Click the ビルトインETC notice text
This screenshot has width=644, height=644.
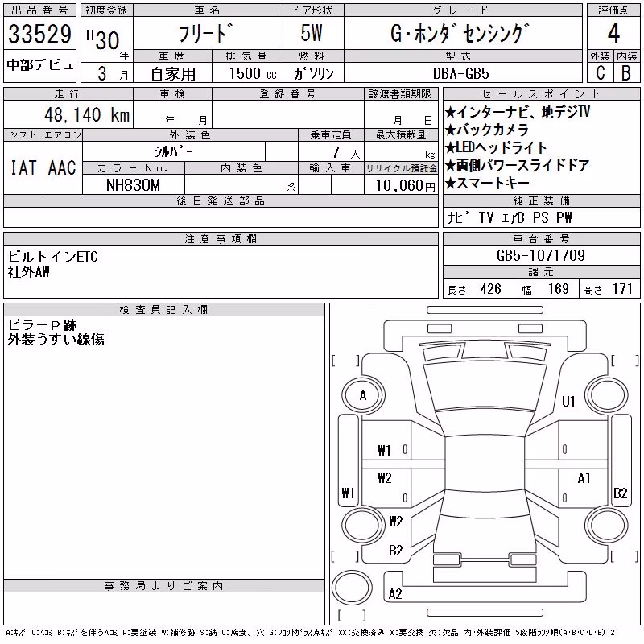point(53,257)
